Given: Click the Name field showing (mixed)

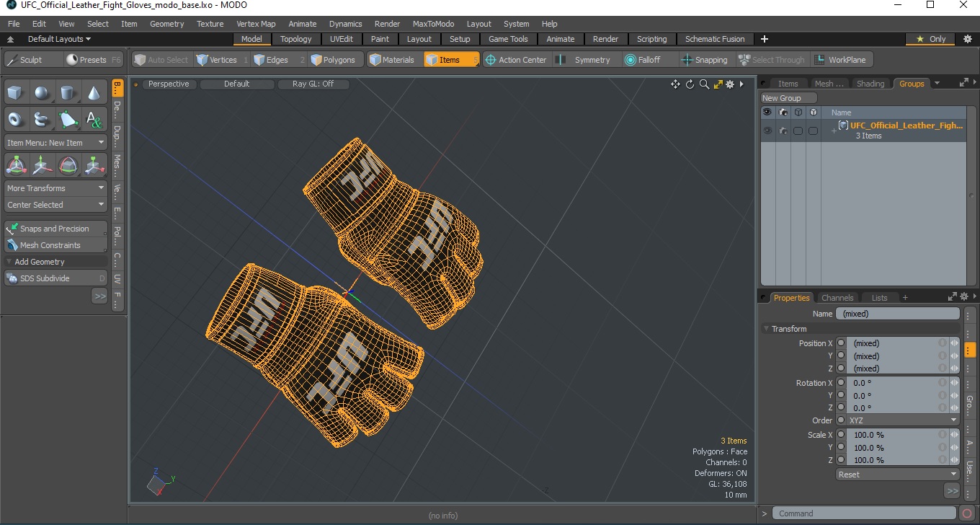Looking at the screenshot, I should point(897,314).
